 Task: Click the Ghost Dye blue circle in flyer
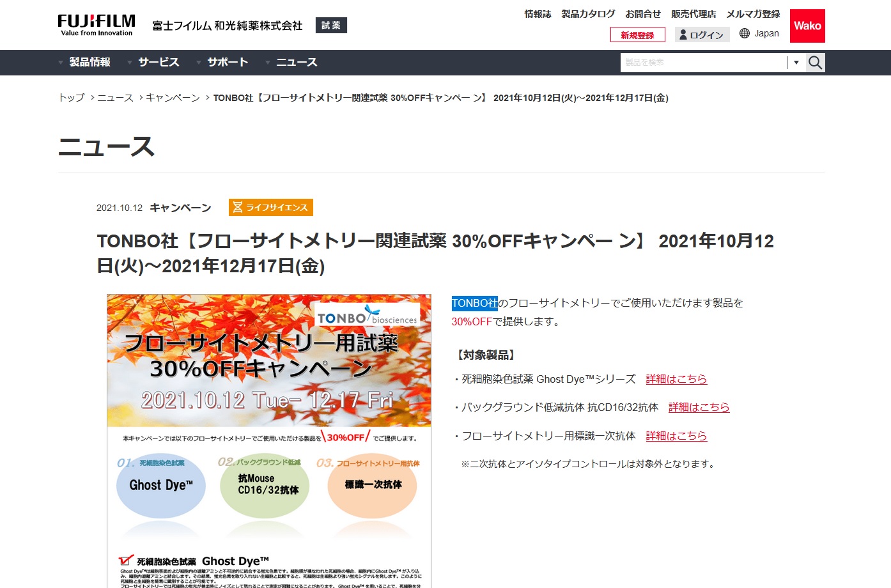161,486
